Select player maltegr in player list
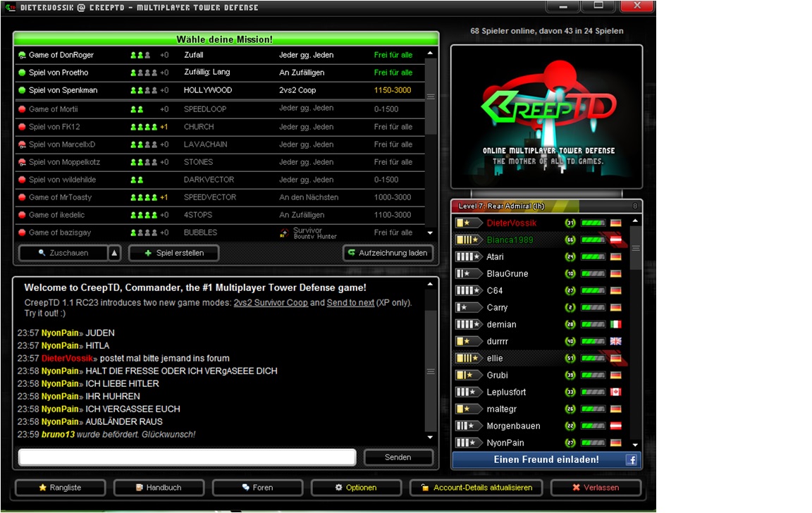Image resolution: width=812 pixels, height=513 pixels. point(541,409)
